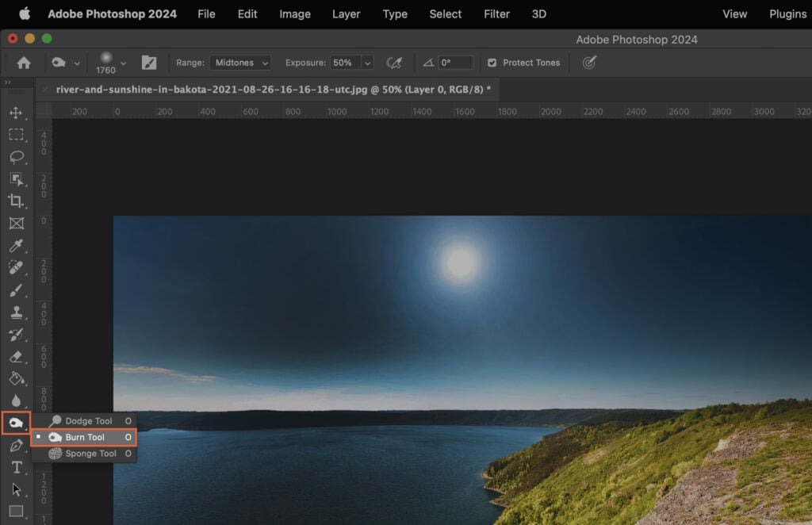Viewport: 812px width, 525px height.
Task: Select the Clone Stamp tool
Action: 17,312
